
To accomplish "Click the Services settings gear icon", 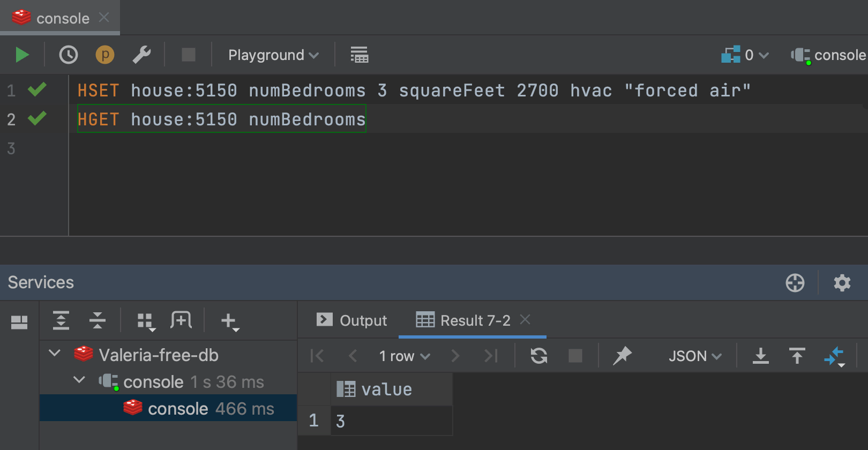I will [x=842, y=283].
